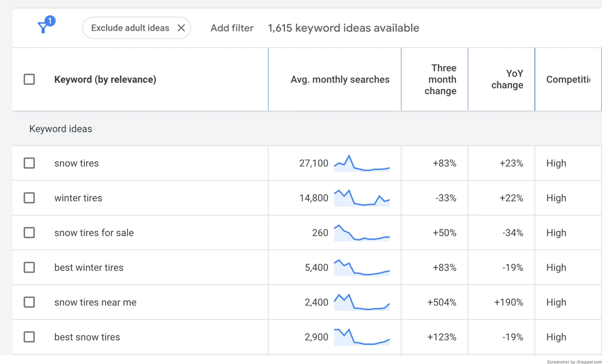Click the 2,400 monthly searches value

point(316,302)
